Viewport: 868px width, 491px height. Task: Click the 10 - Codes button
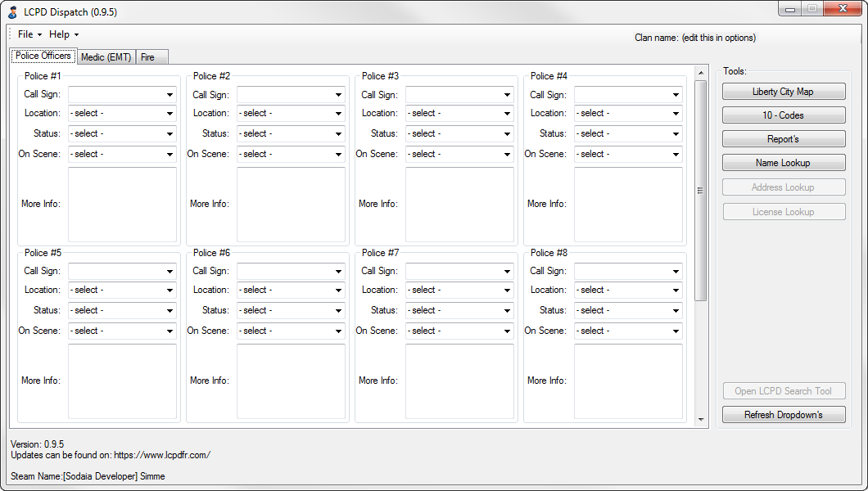tap(783, 115)
